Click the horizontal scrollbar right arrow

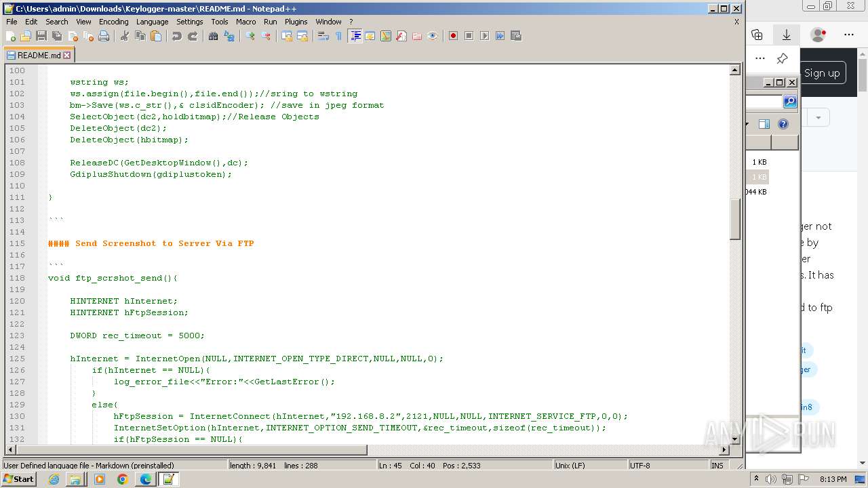(x=724, y=450)
